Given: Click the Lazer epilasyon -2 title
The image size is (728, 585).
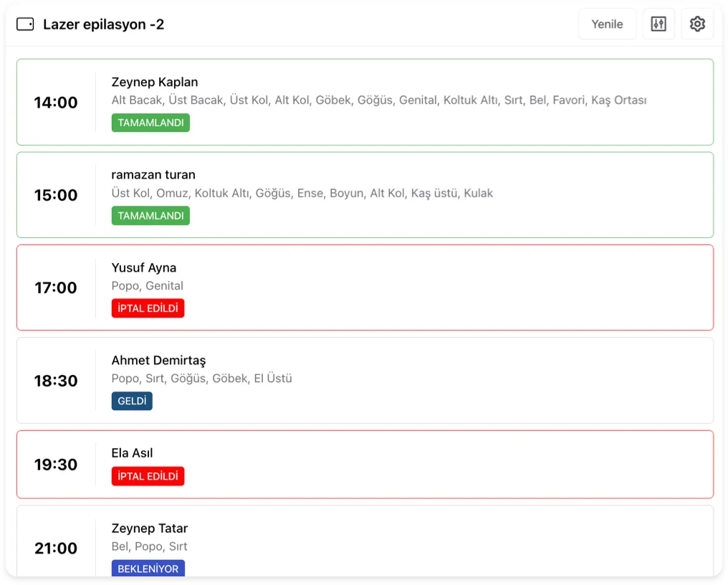Looking at the screenshot, I should (104, 24).
